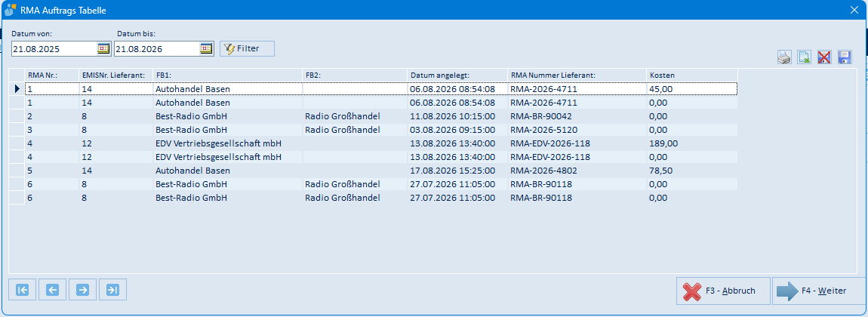Print the RMA table with the printer icon
The width and height of the screenshot is (868, 317).
(784, 57)
